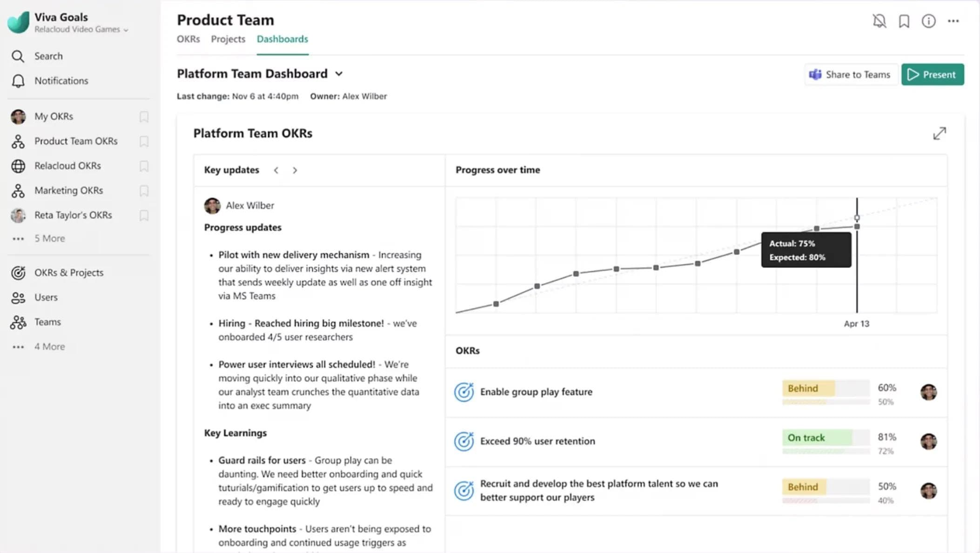Open the Users section
Image resolution: width=980 pixels, height=553 pixels.
(46, 297)
